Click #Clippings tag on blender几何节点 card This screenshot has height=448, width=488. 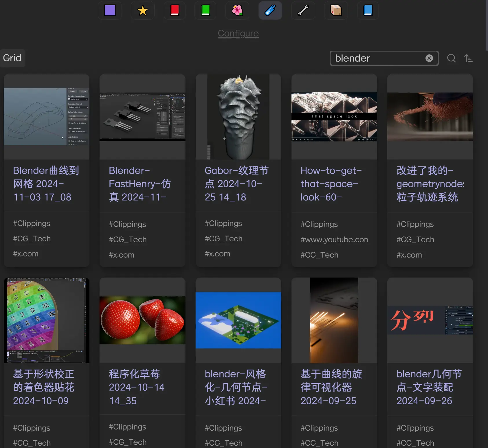coord(415,428)
